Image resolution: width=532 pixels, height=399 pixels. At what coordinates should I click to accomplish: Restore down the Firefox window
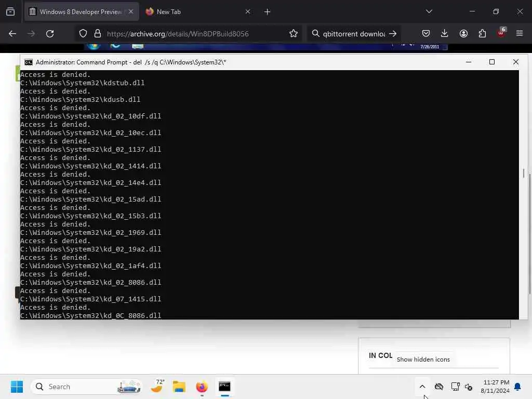[496, 11]
